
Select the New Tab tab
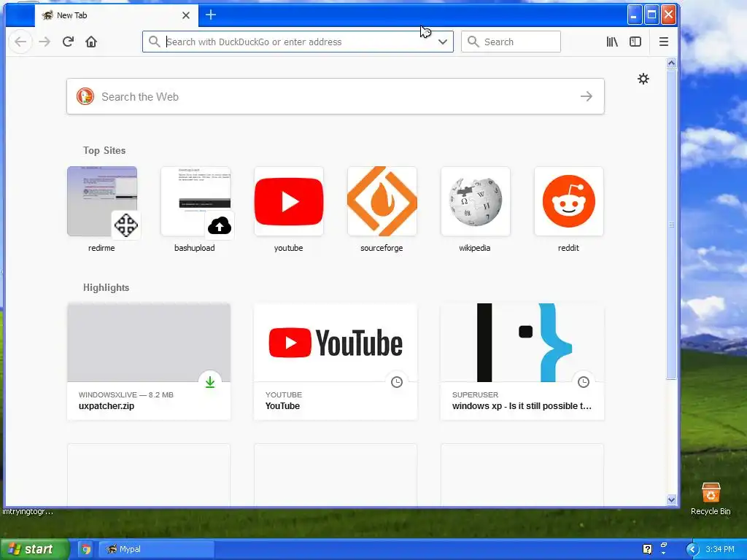tap(117, 15)
